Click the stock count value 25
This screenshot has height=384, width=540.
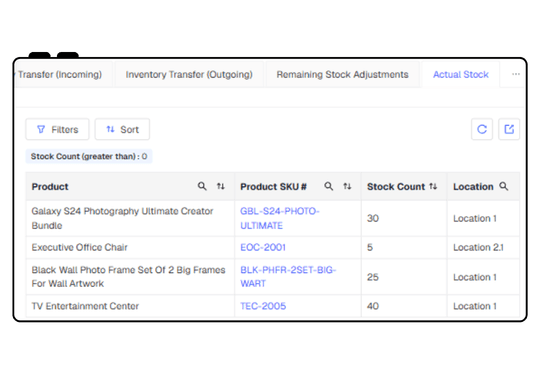point(373,277)
